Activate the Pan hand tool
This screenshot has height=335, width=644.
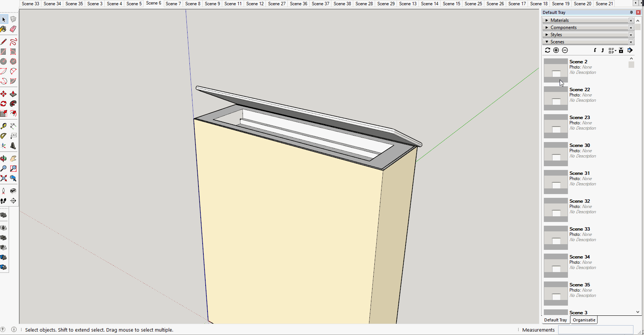point(13,159)
